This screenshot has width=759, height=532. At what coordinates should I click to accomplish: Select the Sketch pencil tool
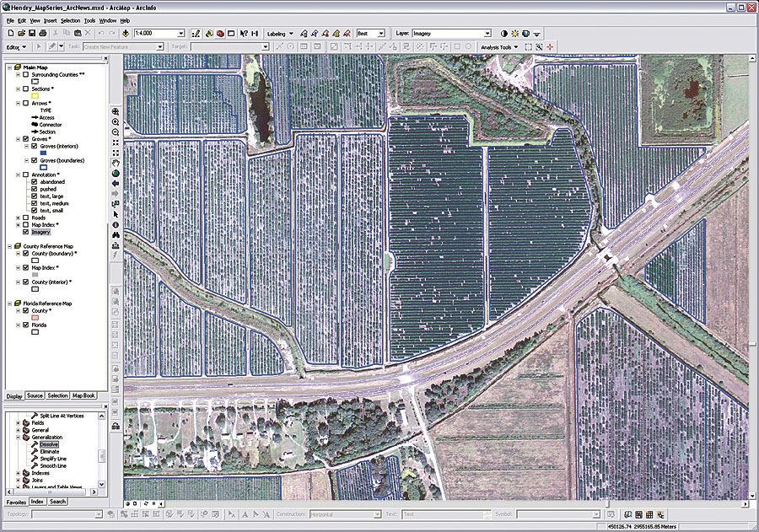[51, 46]
